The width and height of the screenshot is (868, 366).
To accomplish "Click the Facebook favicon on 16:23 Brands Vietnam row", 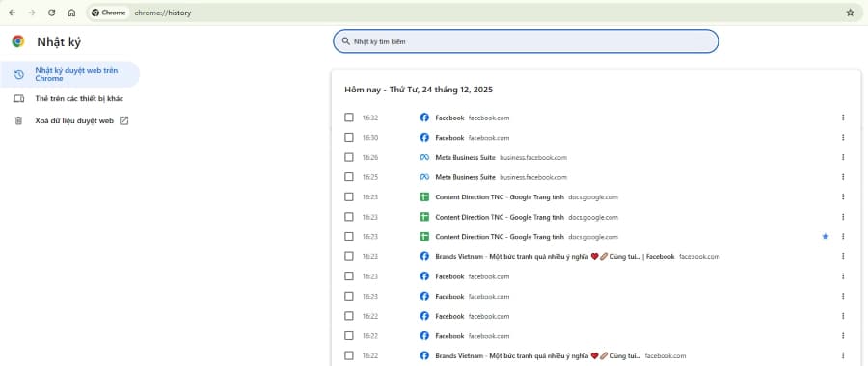I will [424, 256].
